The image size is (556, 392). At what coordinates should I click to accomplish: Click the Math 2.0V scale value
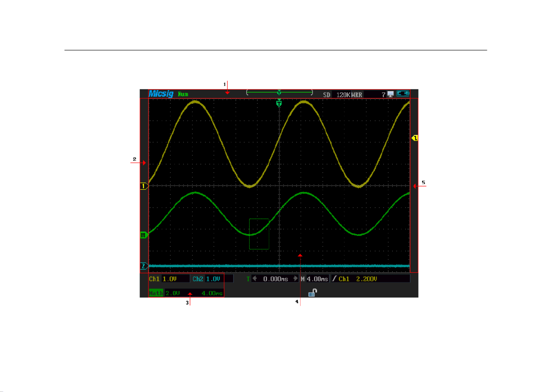coord(173,293)
